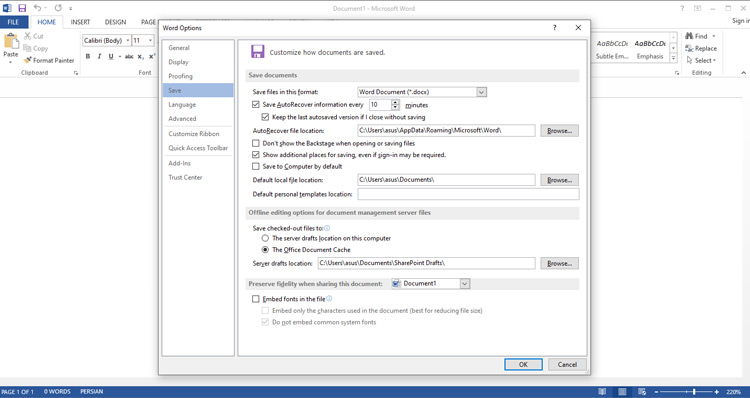Adjust the zoom slider in status bar
The width and height of the screenshot is (750, 398).
point(694,392)
